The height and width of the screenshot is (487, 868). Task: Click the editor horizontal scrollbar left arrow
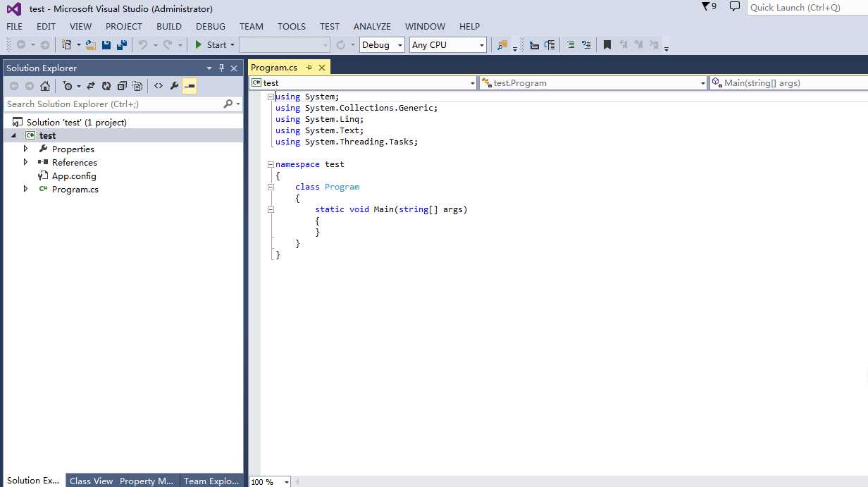[x=297, y=482]
